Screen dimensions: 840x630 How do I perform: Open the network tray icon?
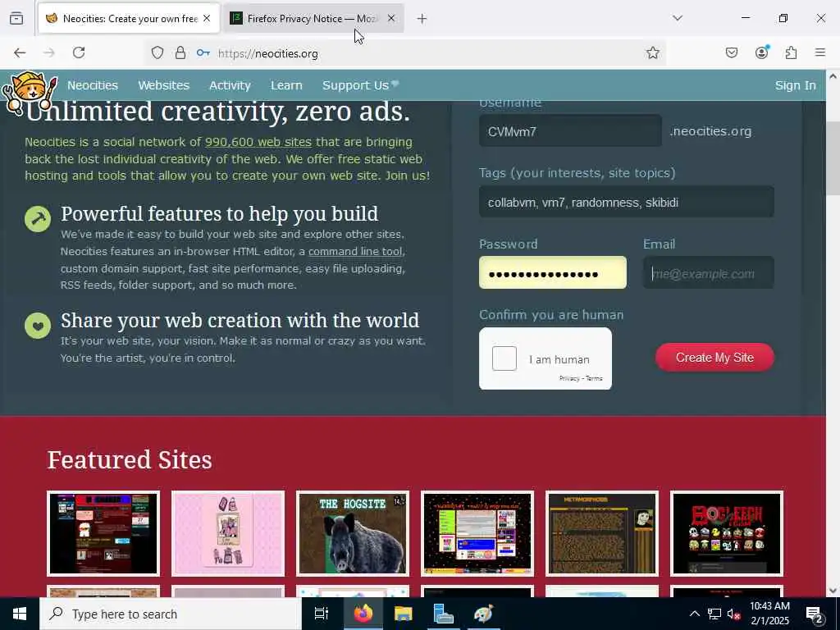[714, 614]
